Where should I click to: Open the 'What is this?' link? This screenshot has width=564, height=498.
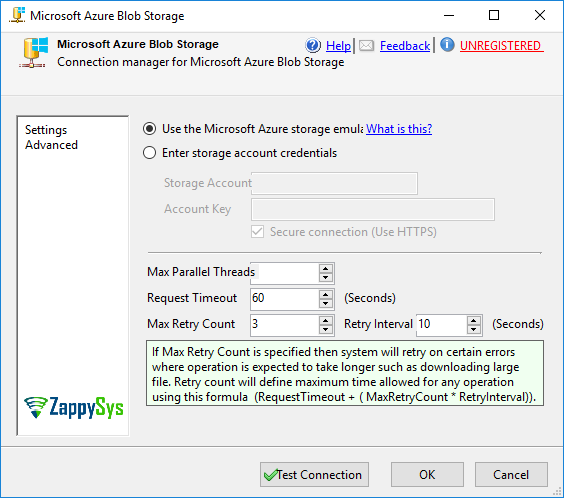pyautogui.click(x=399, y=129)
